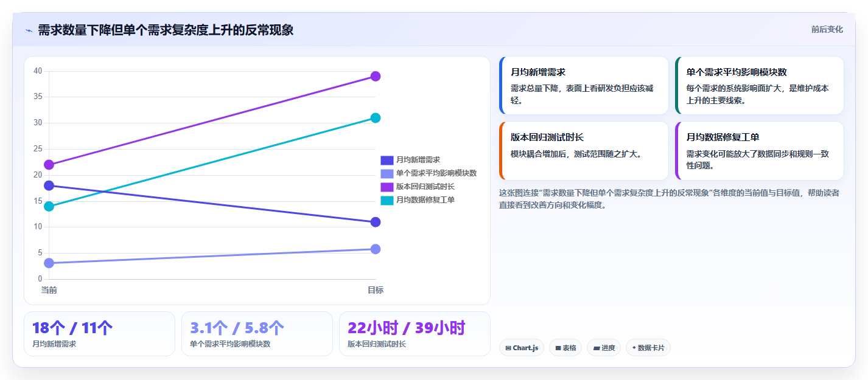Click the 表格 tag
The image size is (868, 380).
[565, 348]
